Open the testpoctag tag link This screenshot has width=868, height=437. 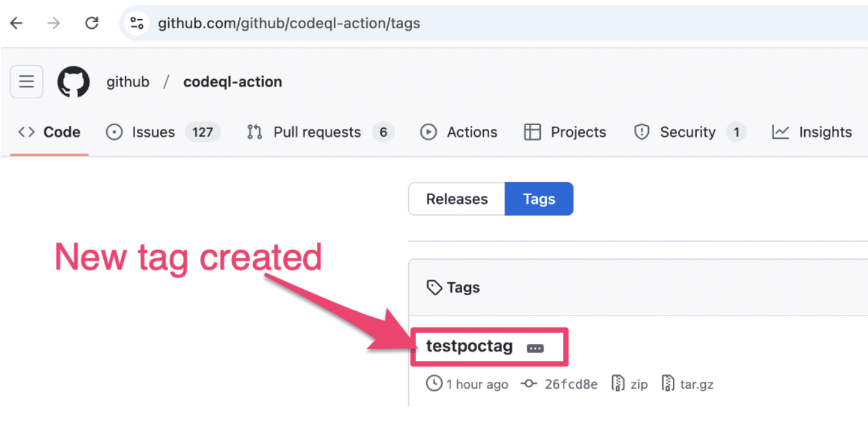[469, 346]
